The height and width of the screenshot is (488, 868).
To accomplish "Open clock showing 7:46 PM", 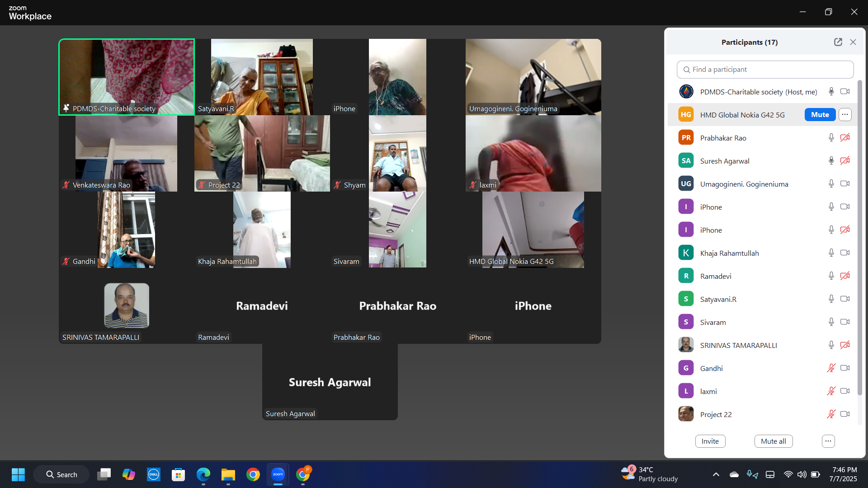I will [x=844, y=474].
